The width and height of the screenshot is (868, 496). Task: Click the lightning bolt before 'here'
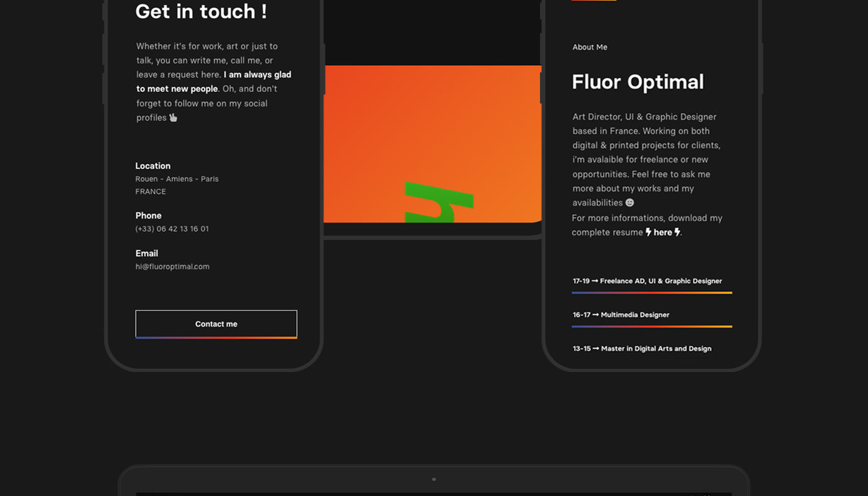649,232
